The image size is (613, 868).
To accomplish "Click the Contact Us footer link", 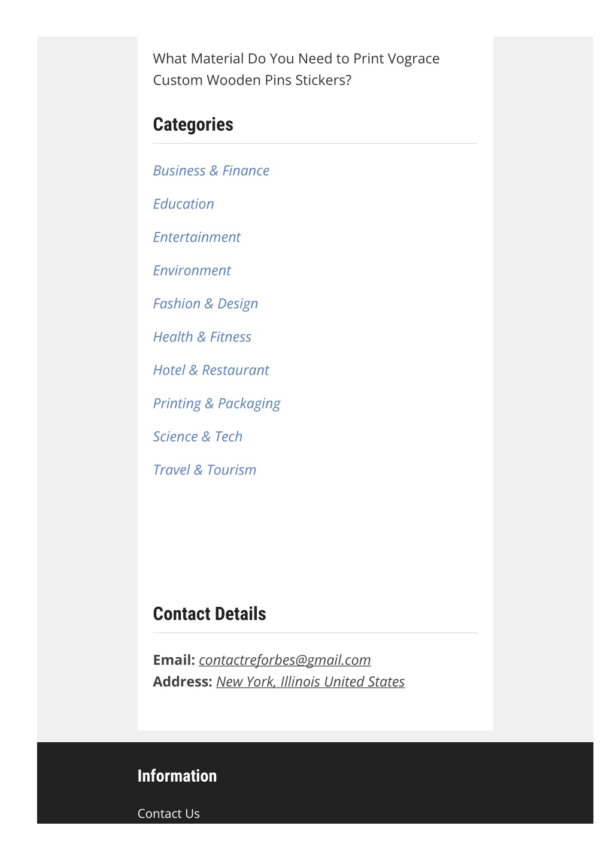I will tap(169, 813).
